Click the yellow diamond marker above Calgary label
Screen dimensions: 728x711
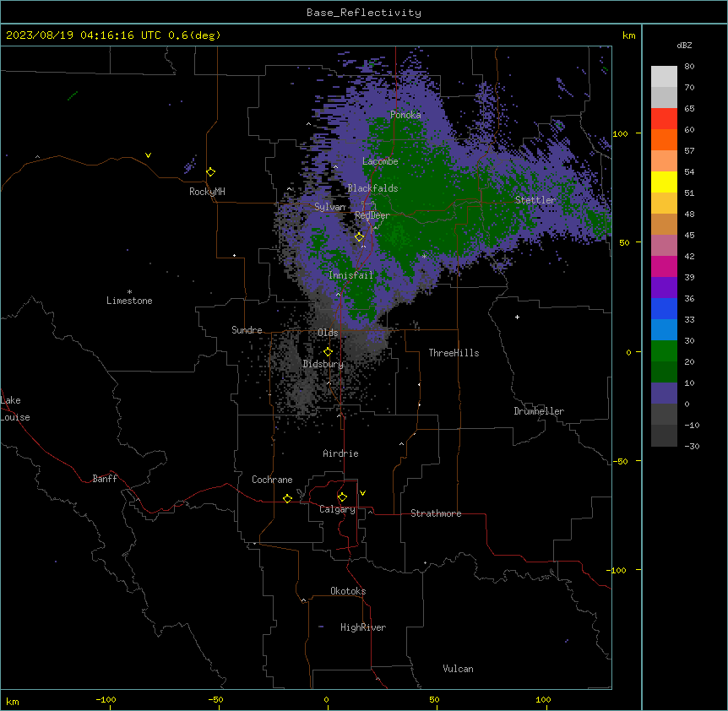pyautogui.click(x=342, y=497)
